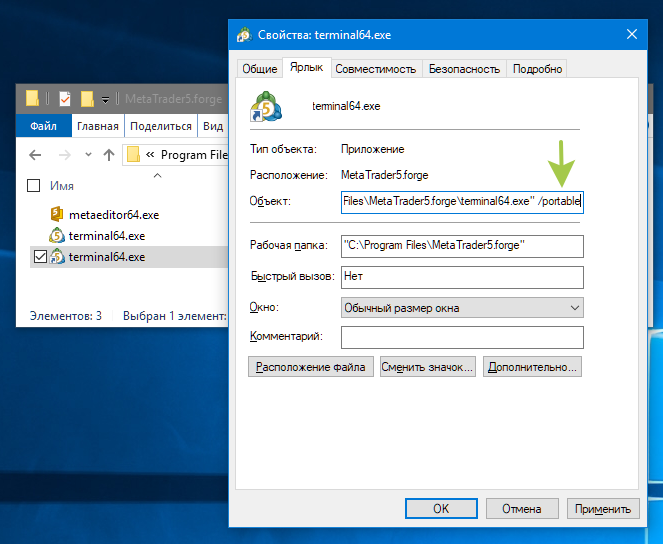The width and height of the screenshot is (663, 544).
Task: Expand previous path segments chevron in address bar
Action: point(150,155)
